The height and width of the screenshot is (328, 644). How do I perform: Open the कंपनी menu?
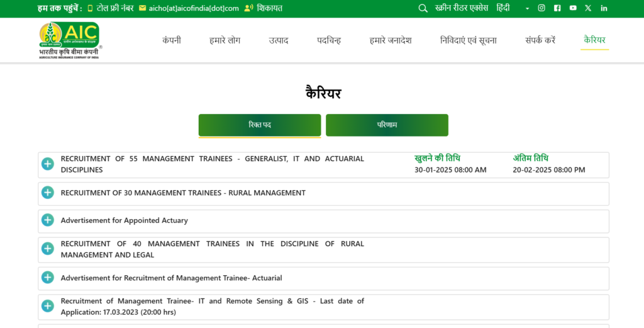tap(172, 40)
